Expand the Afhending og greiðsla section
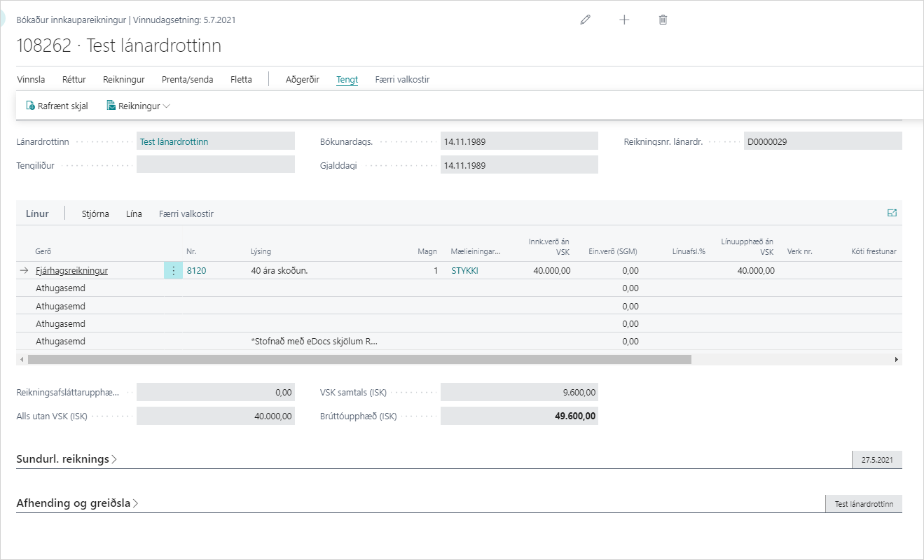Image resolution: width=924 pixels, height=560 pixels. [x=77, y=503]
